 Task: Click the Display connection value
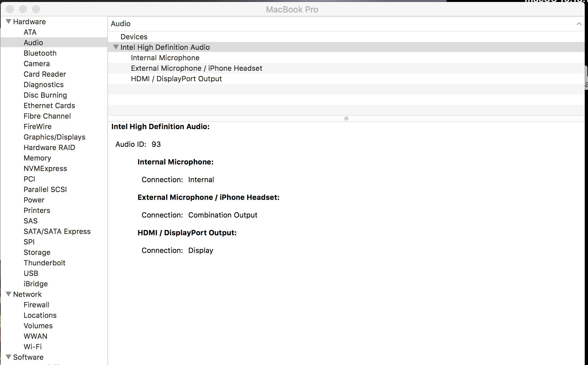pos(201,250)
